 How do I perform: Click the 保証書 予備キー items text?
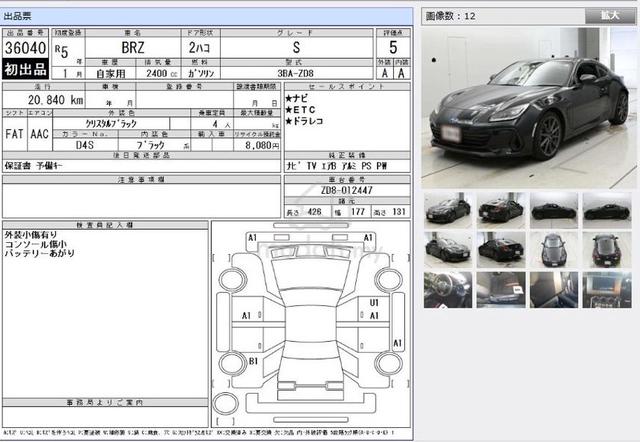point(33,166)
